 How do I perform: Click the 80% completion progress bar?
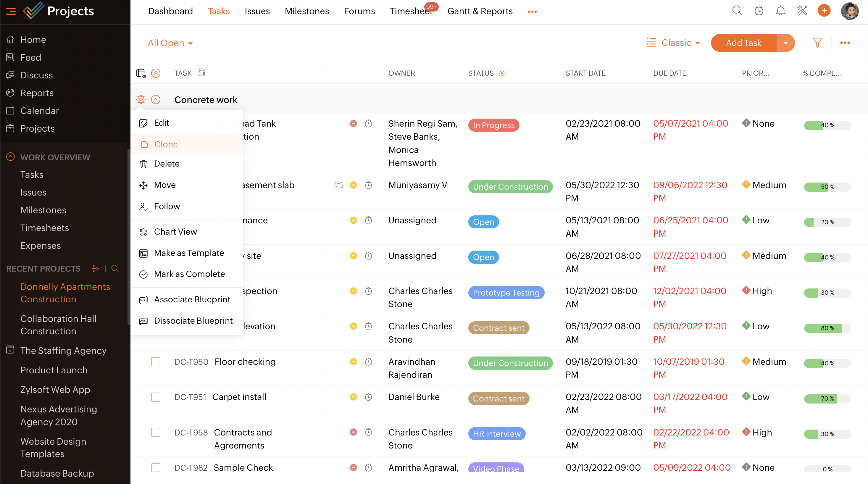[x=827, y=328]
